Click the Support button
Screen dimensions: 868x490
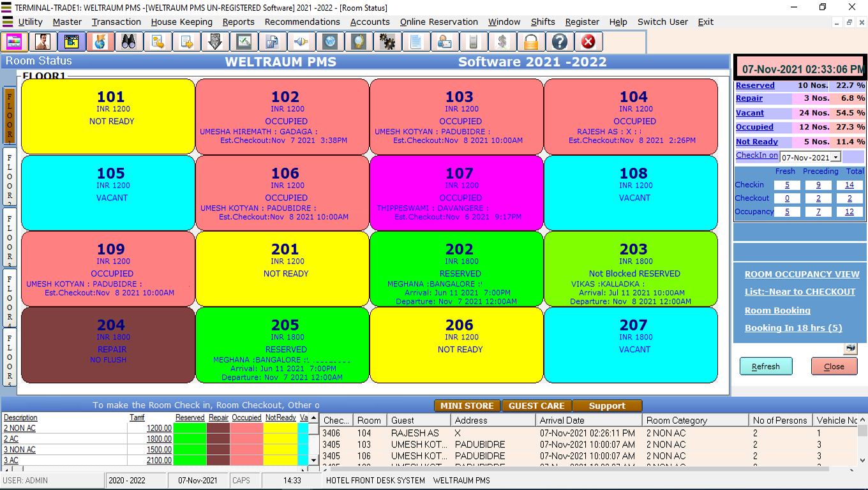point(607,406)
